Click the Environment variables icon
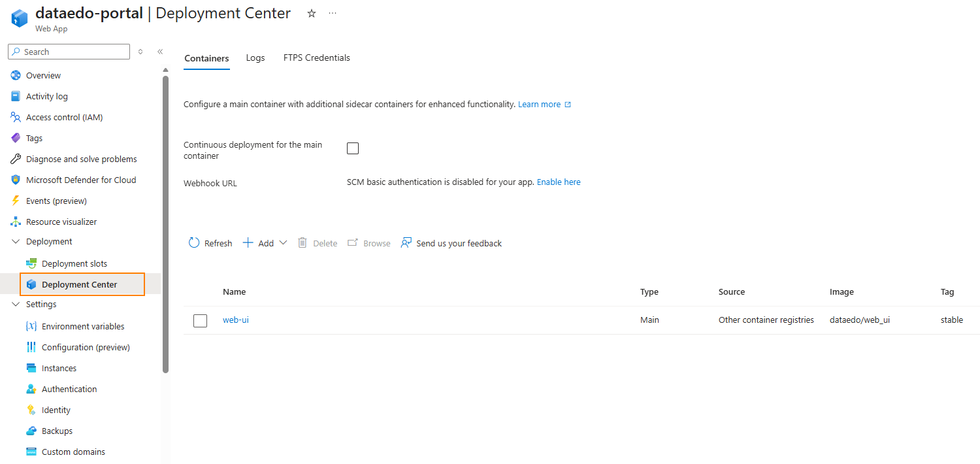This screenshot has height=464, width=980. [31, 326]
